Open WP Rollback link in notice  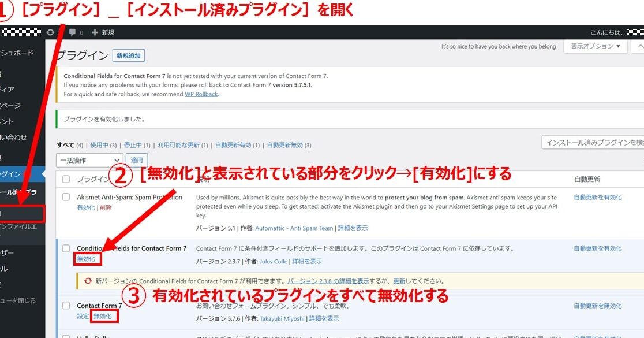[x=201, y=94]
